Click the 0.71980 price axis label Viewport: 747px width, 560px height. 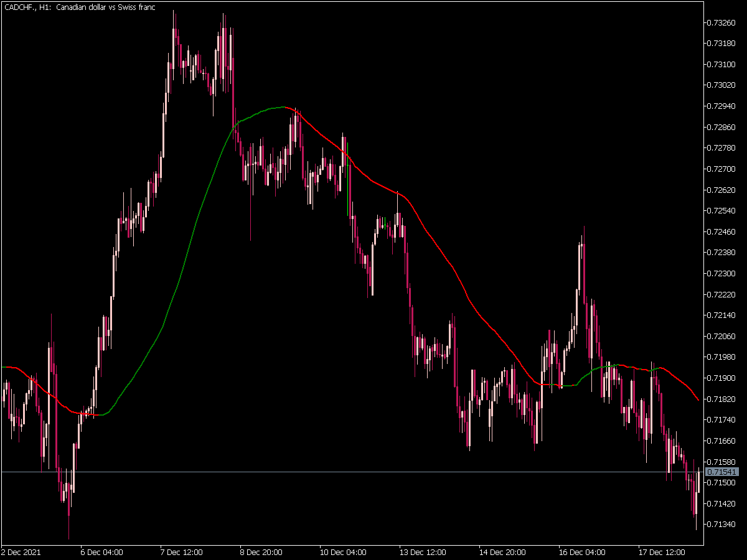pyautogui.click(x=720, y=357)
